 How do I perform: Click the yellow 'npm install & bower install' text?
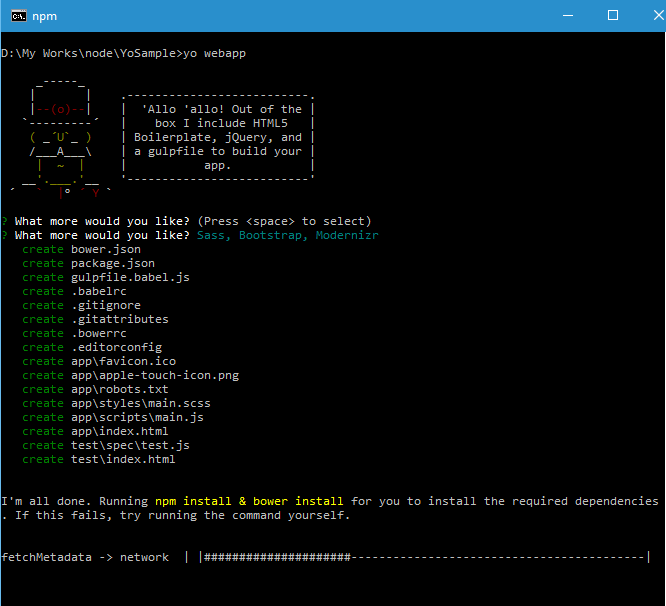tap(249, 501)
